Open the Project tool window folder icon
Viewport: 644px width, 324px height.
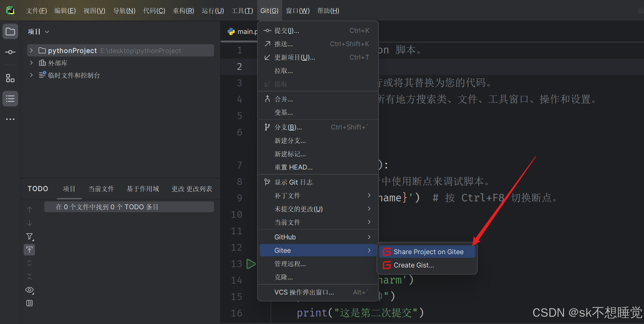coord(10,32)
